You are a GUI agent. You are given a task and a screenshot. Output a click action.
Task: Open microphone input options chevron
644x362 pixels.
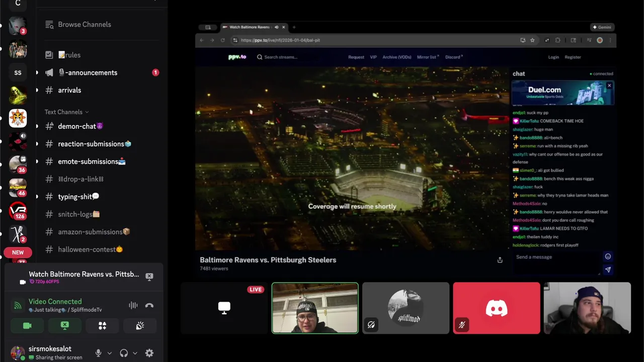tap(110, 353)
